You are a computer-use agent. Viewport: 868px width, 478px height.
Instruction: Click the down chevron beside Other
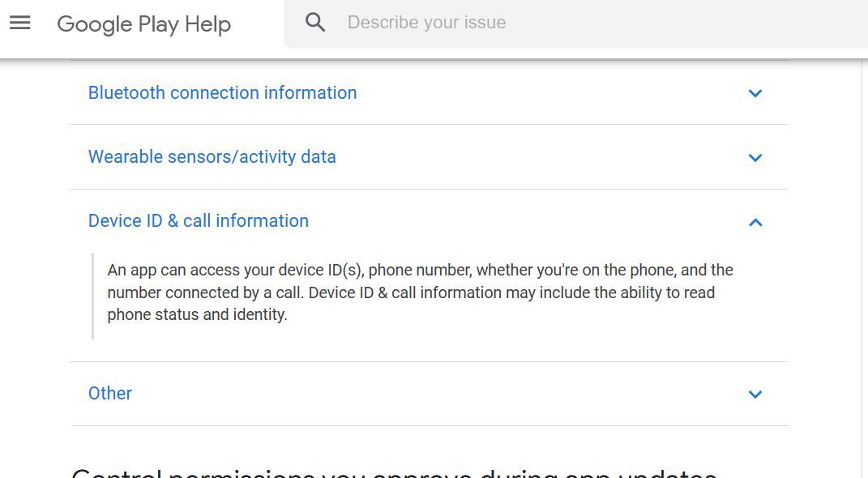[x=755, y=395]
